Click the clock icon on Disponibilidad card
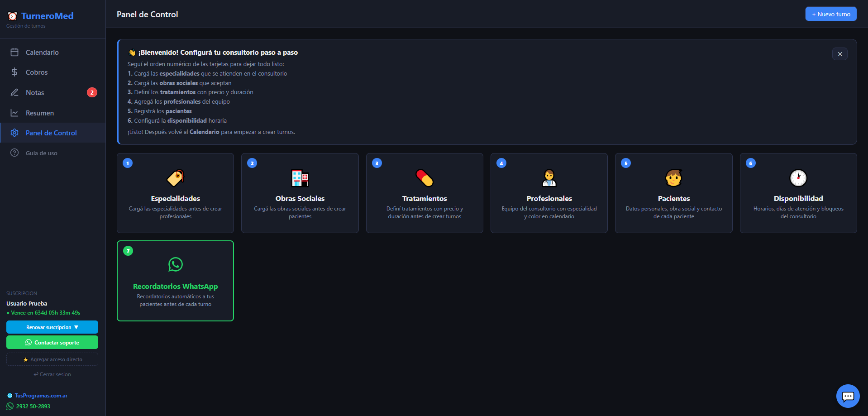Viewport: 868px width, 416px height. pos(798,178)
